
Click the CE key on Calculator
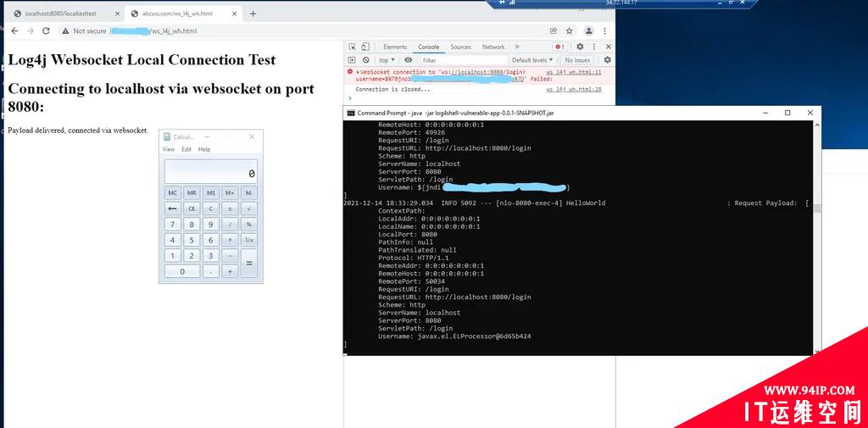192,208
